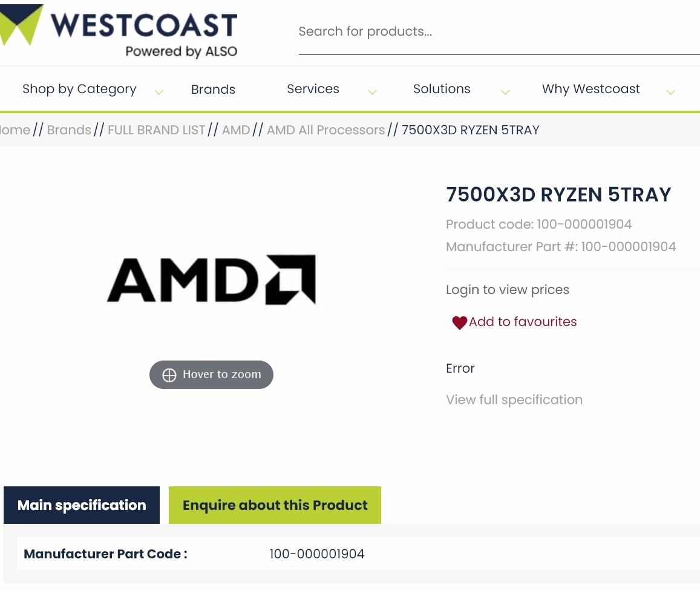Click the AMD product image

click(x=211, y=279)
